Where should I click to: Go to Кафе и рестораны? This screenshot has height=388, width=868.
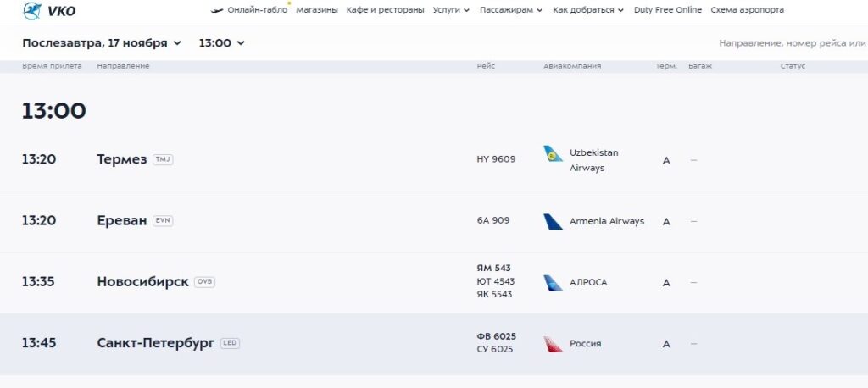[385, 10]
